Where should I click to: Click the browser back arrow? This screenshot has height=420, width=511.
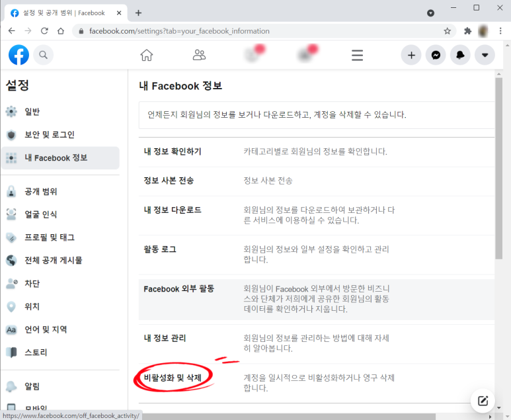click(12, 31)
